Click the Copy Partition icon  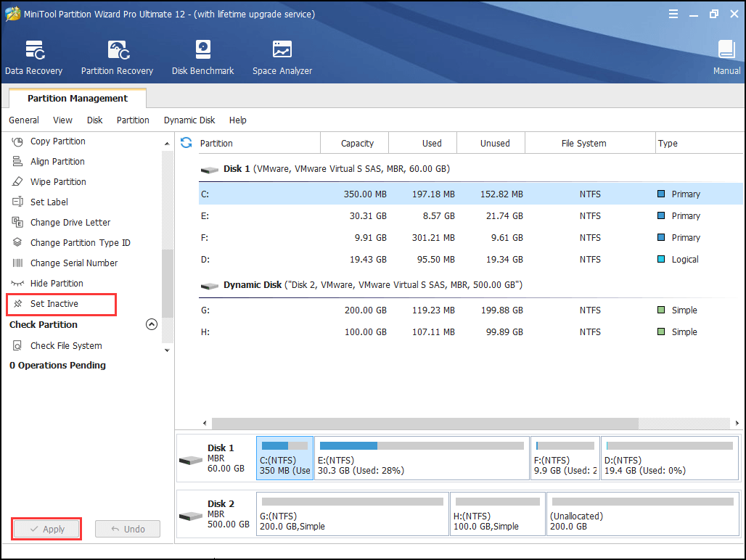[17, 141]
